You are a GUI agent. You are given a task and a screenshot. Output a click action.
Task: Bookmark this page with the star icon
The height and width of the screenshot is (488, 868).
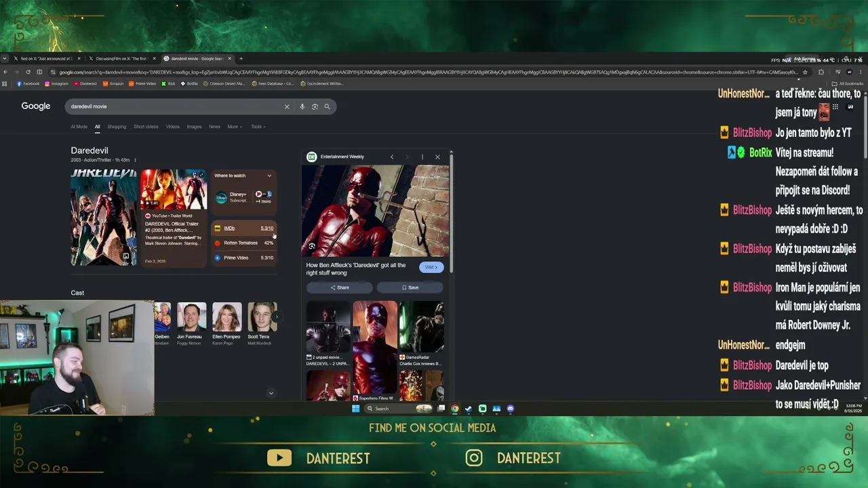(x=805, y=72)
